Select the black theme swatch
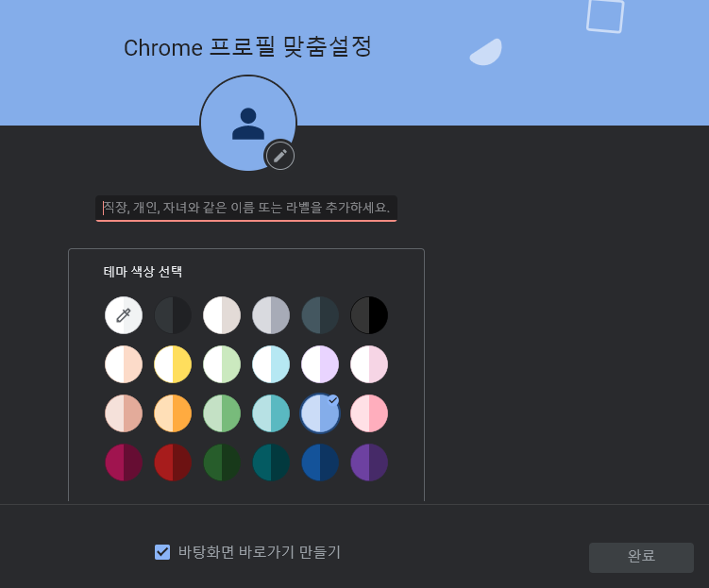 tap(369, 315)
